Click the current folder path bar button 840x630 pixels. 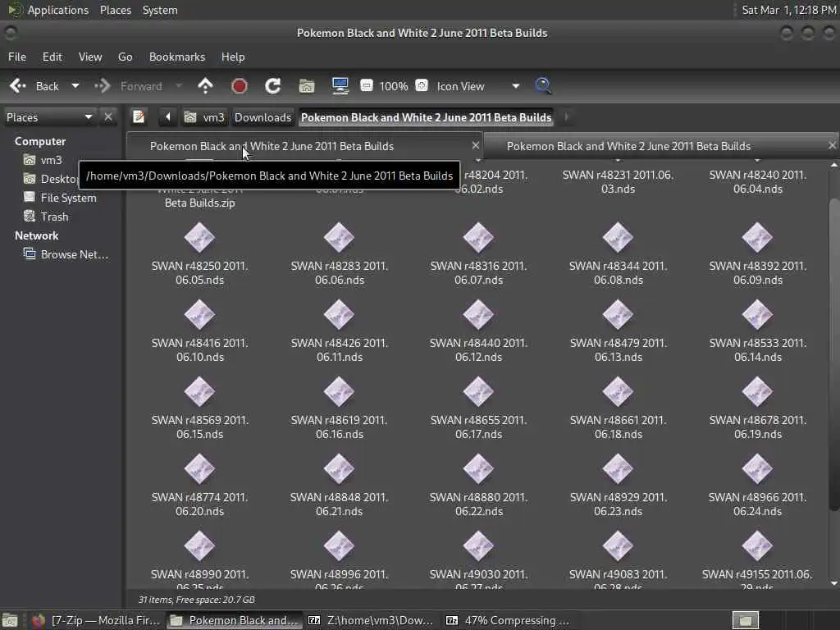point(426,117)
